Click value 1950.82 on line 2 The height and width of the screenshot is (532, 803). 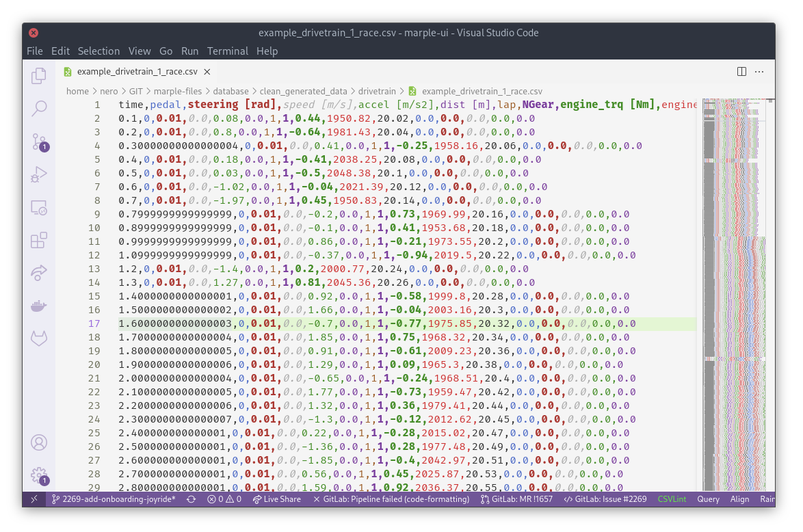348,119
